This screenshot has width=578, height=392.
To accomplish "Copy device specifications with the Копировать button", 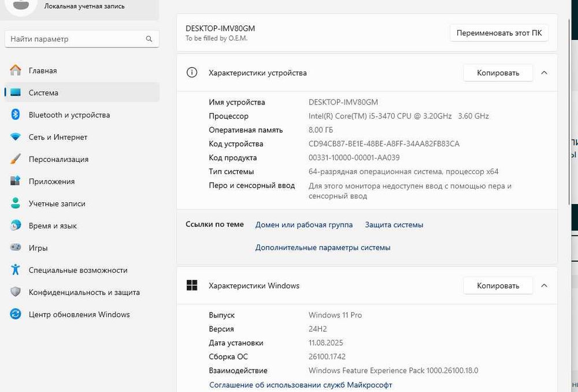I will click(498, 73).
